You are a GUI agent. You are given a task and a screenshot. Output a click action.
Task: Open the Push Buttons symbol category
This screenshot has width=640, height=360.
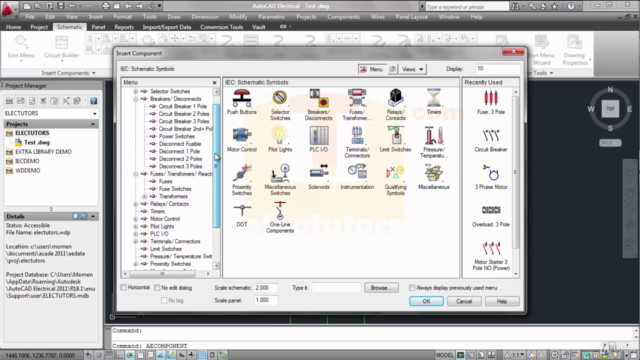242,102
